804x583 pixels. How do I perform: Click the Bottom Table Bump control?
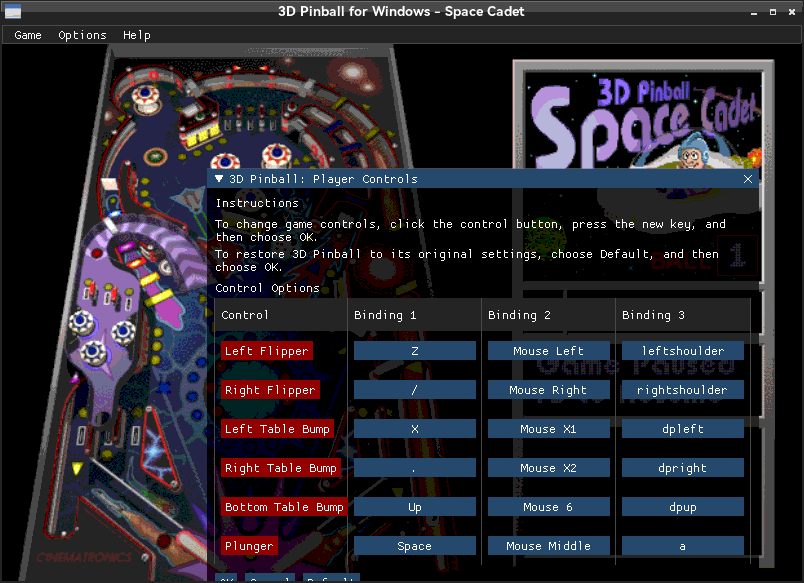[284, 507]
